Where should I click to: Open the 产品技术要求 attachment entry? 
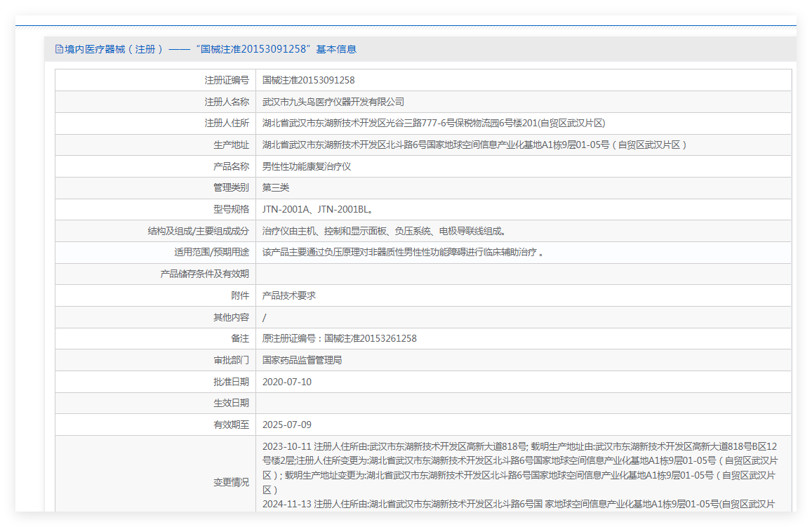[x=289, y=296]
